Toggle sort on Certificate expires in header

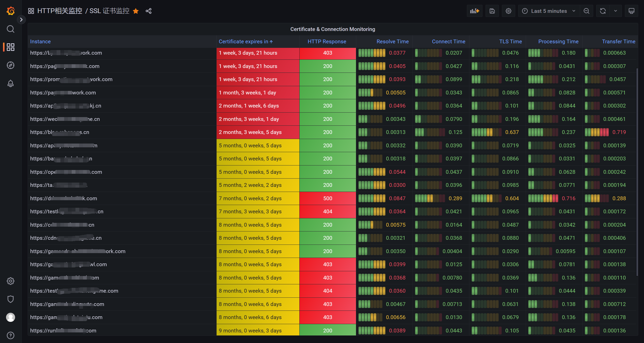[246, 42]
